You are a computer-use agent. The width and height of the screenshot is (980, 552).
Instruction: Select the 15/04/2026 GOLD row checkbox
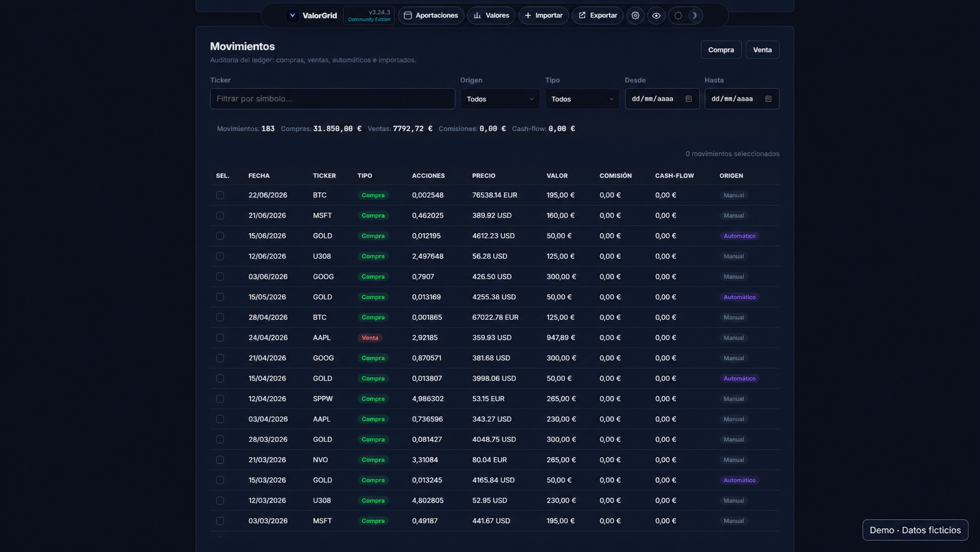(x=220, y=378)
